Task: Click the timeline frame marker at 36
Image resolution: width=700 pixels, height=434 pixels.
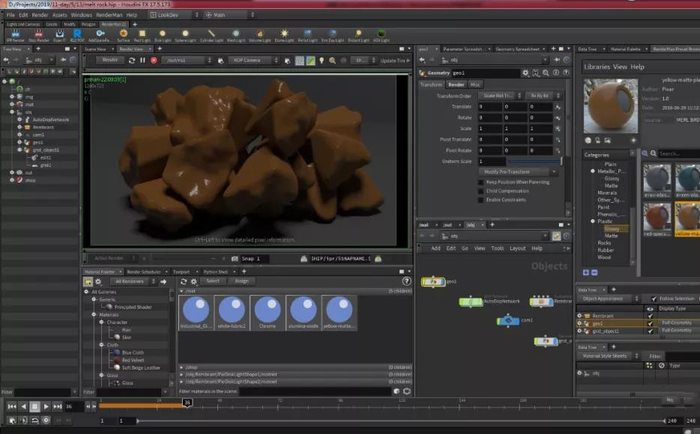Action: pos(187,403)
